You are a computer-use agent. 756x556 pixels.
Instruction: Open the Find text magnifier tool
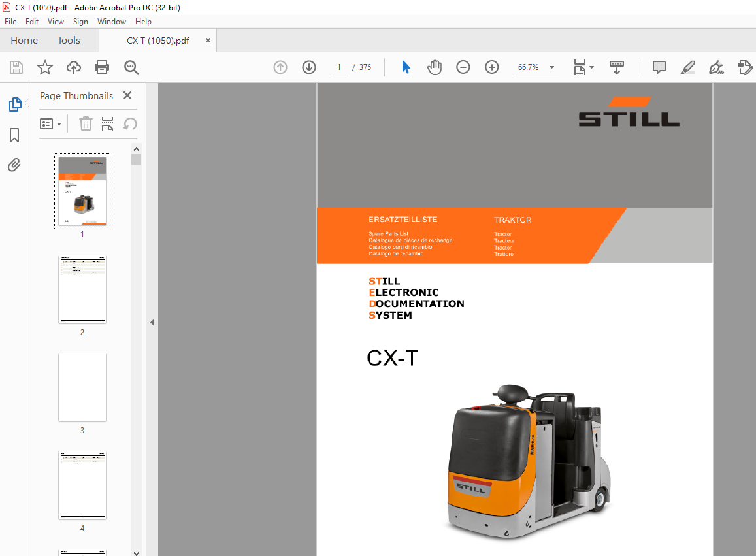pyautogui.click(x=131, y=67)
